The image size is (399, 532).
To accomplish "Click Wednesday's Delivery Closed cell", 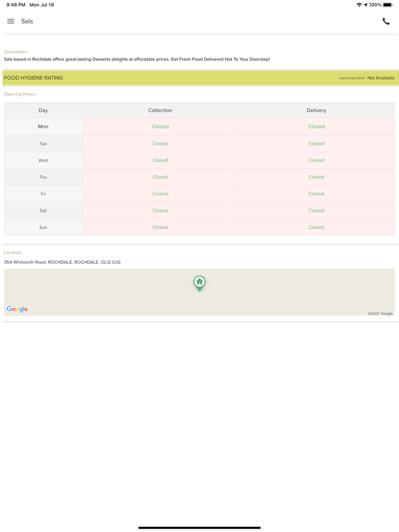I will [x=316, y=160].
